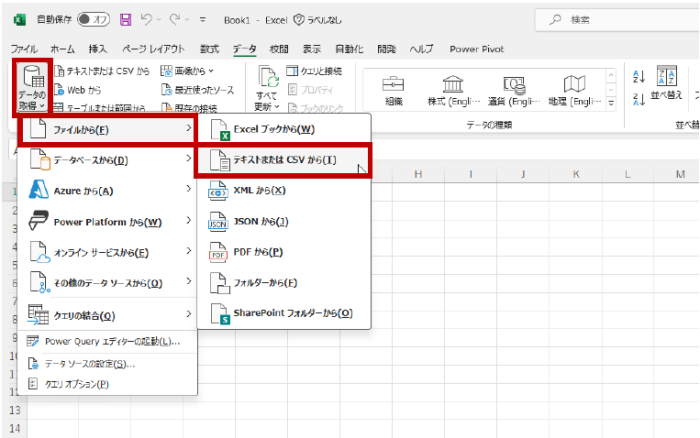
Task: Select SharePoint フォルダーから option
Action: pos(292,313)
